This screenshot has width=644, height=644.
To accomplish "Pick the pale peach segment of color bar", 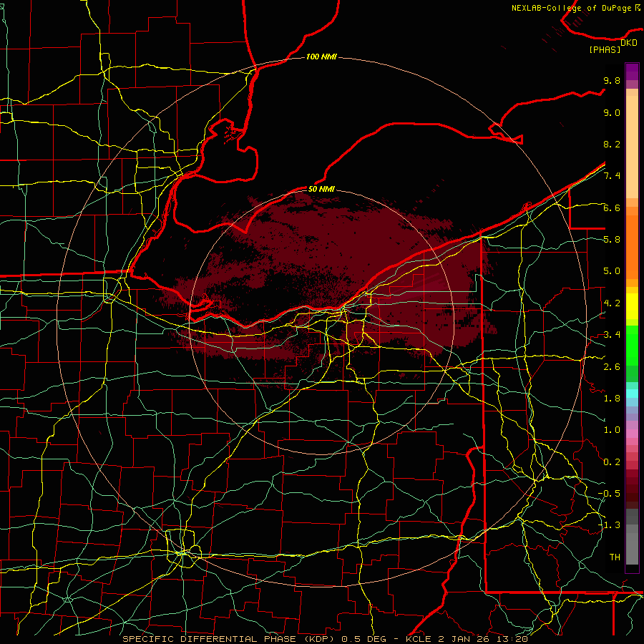I will point(632,148).
